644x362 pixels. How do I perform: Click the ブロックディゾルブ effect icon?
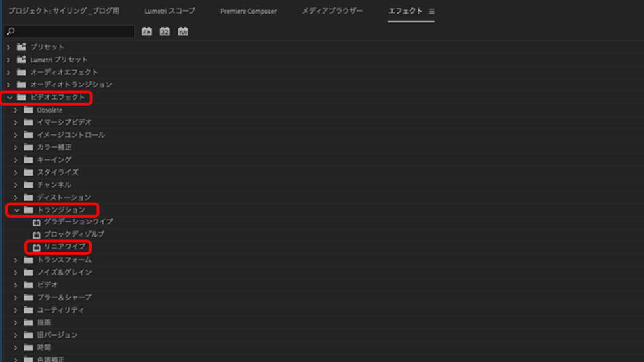coord(37,235)
